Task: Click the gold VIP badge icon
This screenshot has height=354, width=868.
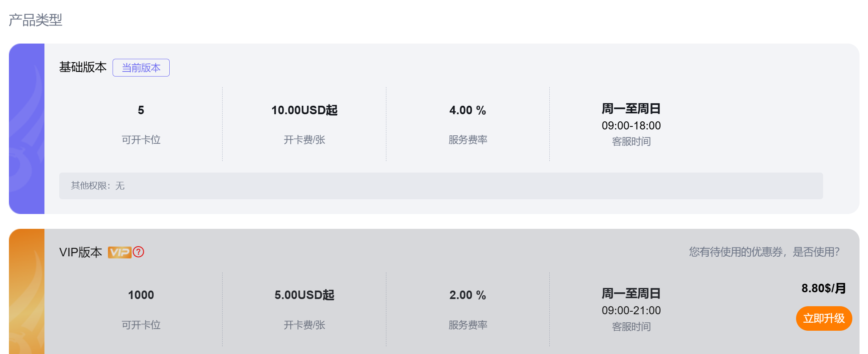Action: pos(119,252)
